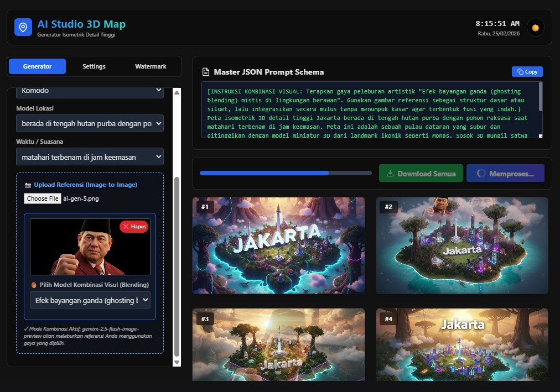Click the Memproses... button
Image resolution: width=560 pixels, height=392 pixels.
pyautogui.click(x=505, y=174)
